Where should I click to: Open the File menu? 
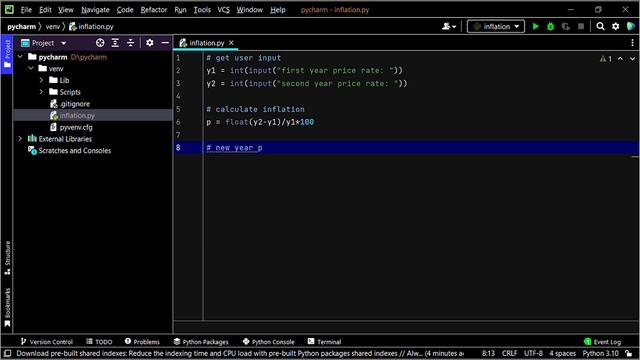[26, 9]
